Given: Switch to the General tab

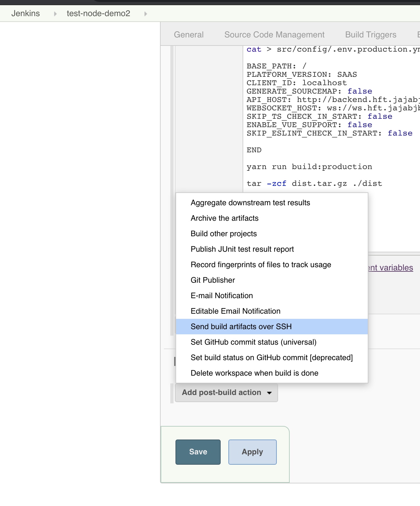Looking at the screenshot, I should point(189,35).
